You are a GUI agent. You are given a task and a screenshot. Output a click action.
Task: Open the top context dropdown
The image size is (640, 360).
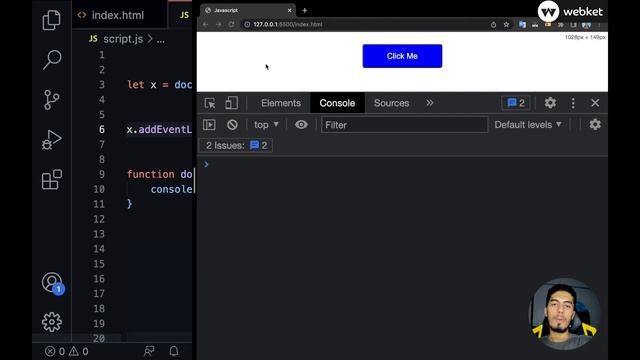coord(266,124)
